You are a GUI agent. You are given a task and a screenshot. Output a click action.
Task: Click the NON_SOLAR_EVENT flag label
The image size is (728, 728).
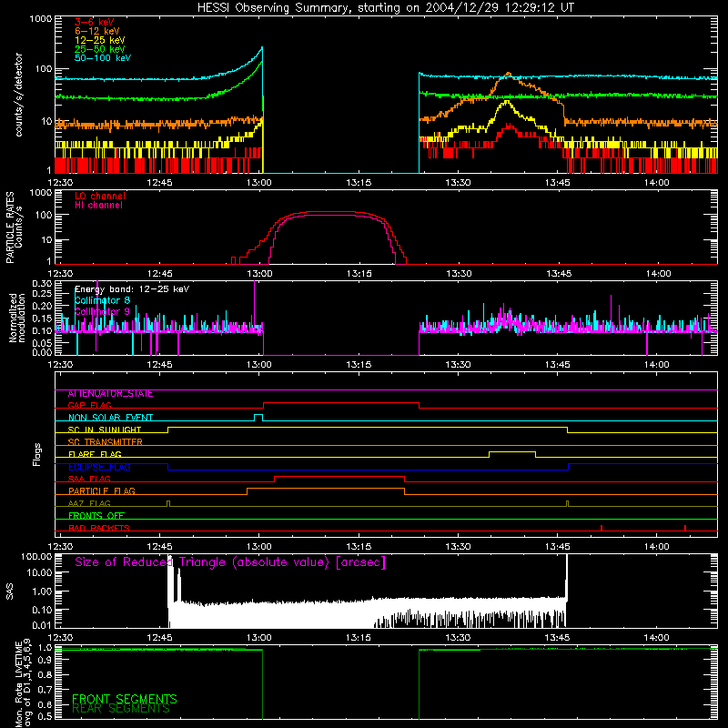110,418
